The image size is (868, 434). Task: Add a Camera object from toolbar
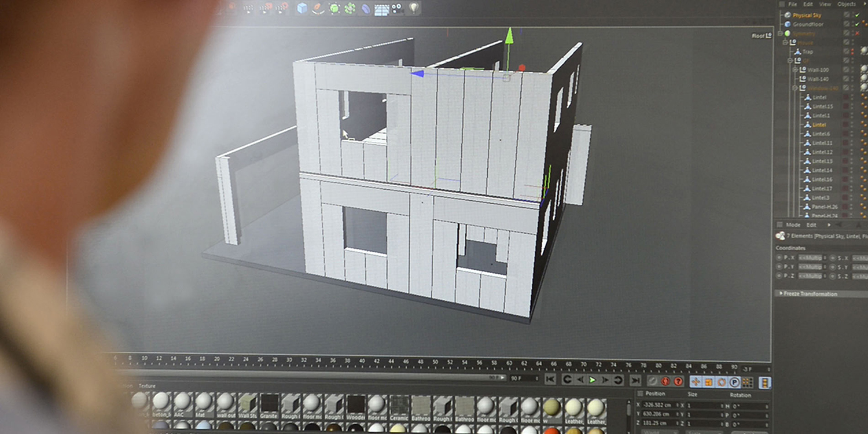(x=398, y=8)
